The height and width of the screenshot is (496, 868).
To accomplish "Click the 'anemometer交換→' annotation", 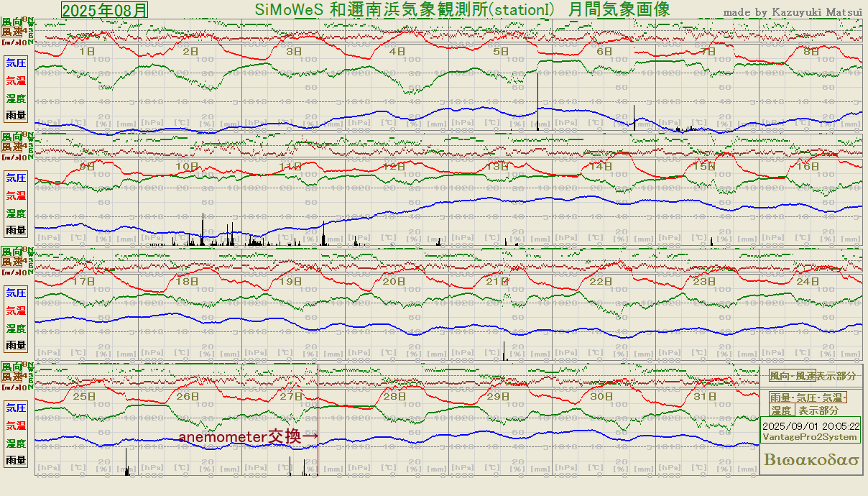I will pyautogui.click(x=248, y=437).
